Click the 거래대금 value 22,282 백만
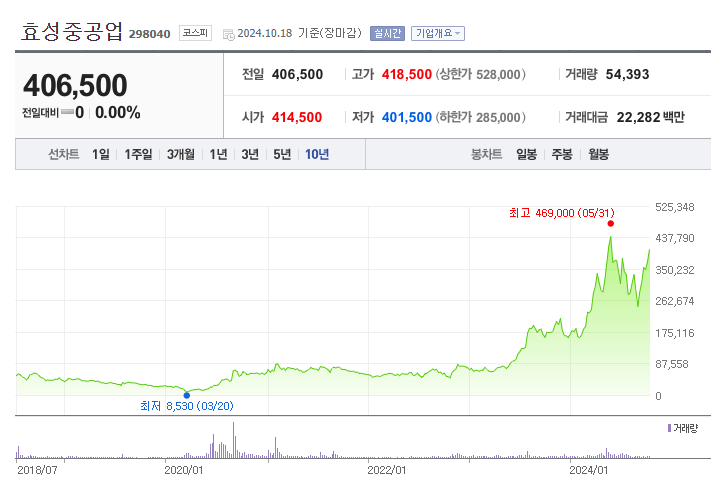711x488 pixels. (x=650, y=117)
